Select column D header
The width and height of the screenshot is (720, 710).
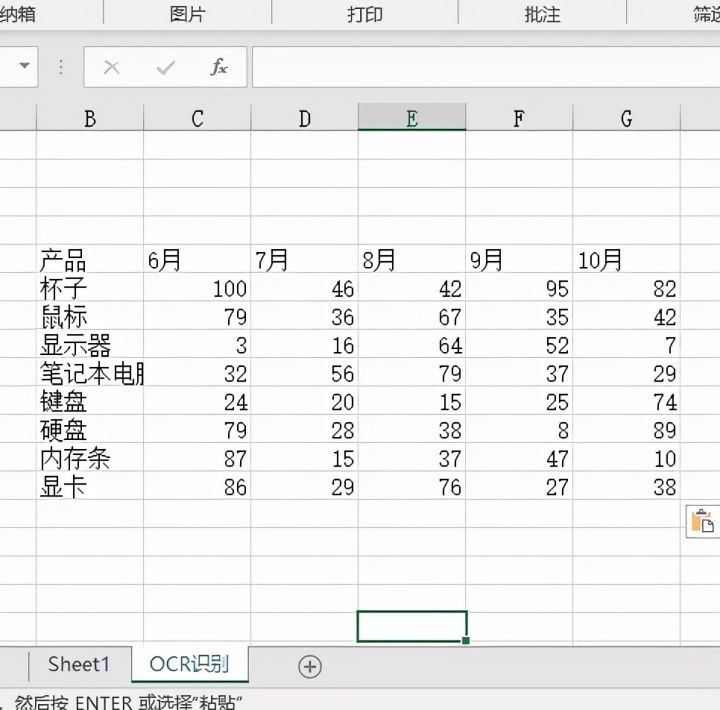pos(304,118)
